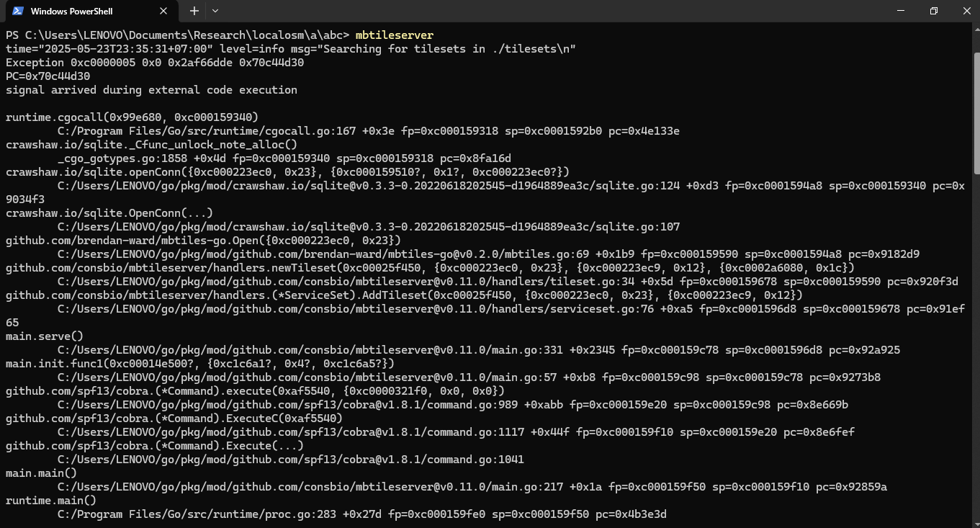Click the main.main() stack line

pos(41,473)
